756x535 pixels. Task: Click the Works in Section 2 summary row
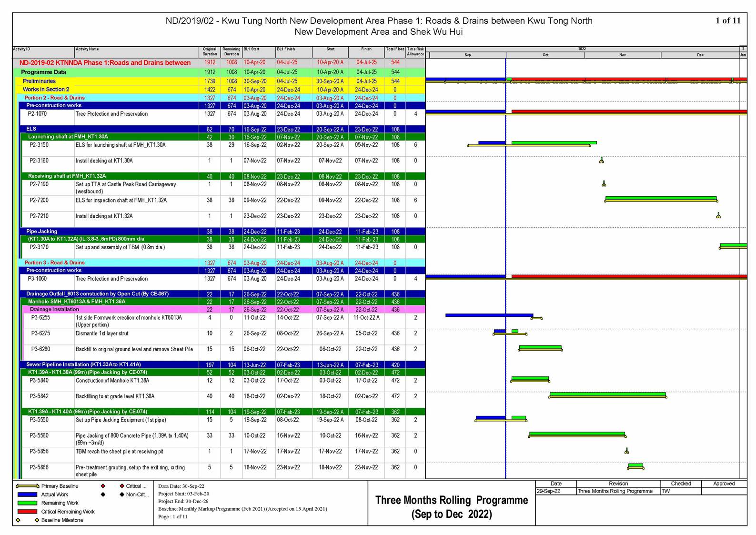pos(46,90)
